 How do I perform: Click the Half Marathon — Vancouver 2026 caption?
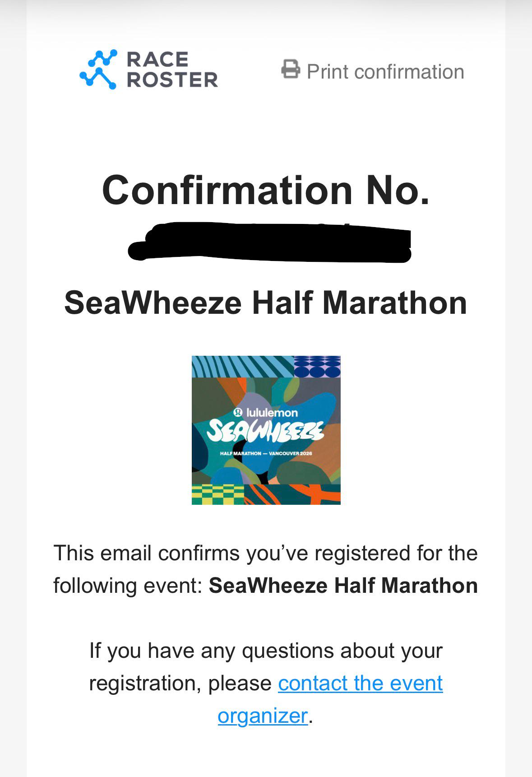click(x=266, y=453)
